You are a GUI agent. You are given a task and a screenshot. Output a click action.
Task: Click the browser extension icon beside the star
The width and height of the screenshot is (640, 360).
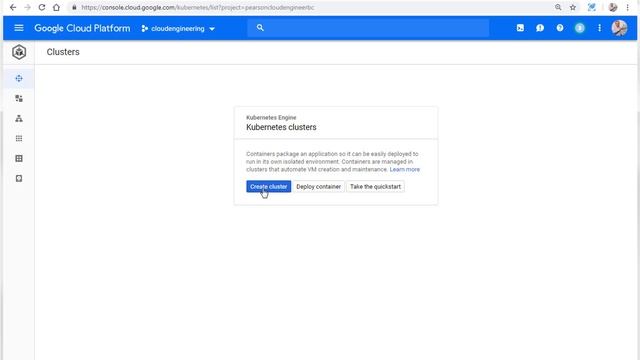(x=591, y=7)
